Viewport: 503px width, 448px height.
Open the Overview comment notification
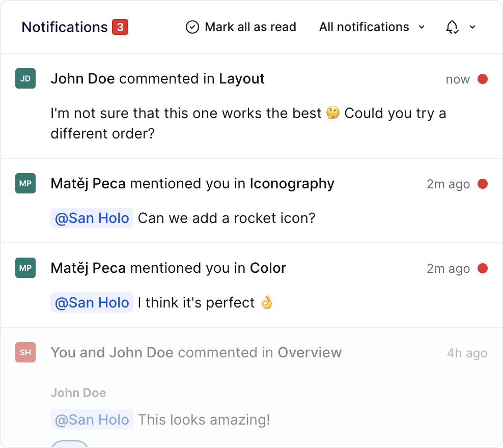click(251, 387)
